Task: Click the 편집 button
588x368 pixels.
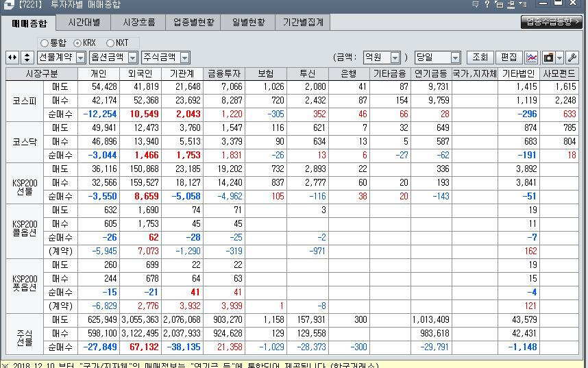Action: point(509,58)
